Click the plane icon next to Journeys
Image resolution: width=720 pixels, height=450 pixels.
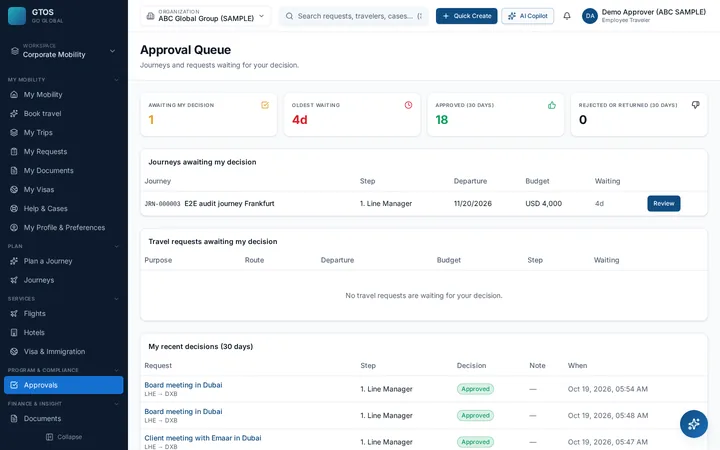pos(14,280)
